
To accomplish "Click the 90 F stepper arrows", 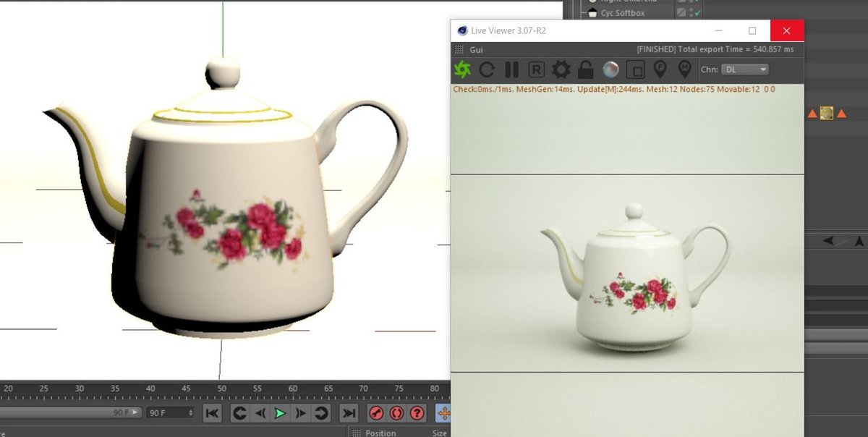I will tap(191, 412).
